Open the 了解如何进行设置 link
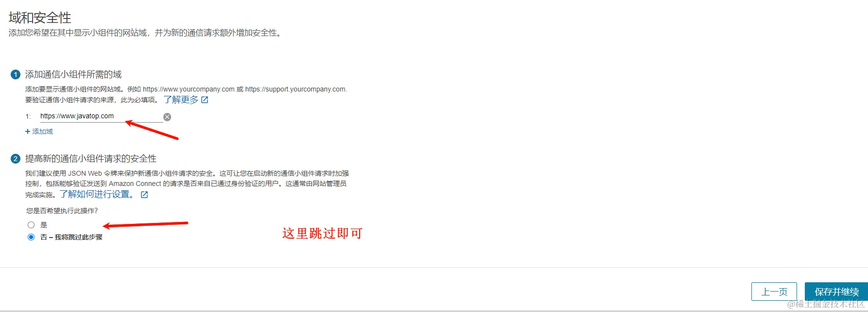The image size is (868, 312). (97, 194)
